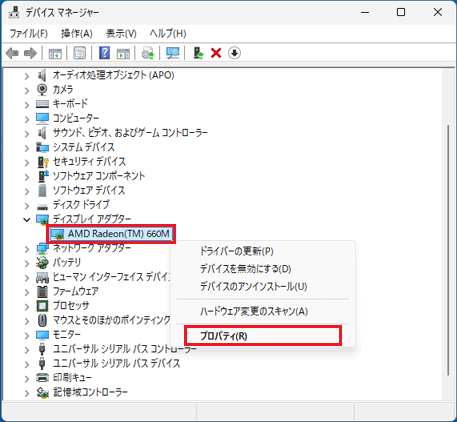Click the keyboard icon beside キーボード
The width and height of the screenshot is (457, 422).
click(x=42, y=104)
